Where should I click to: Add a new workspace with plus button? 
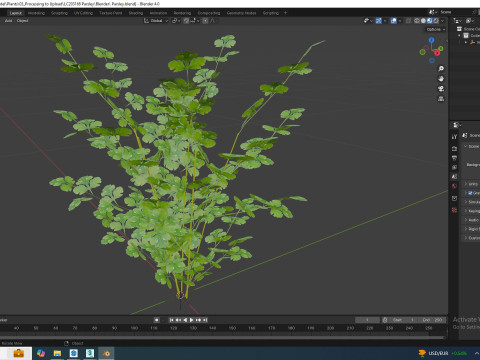point(285,13)
